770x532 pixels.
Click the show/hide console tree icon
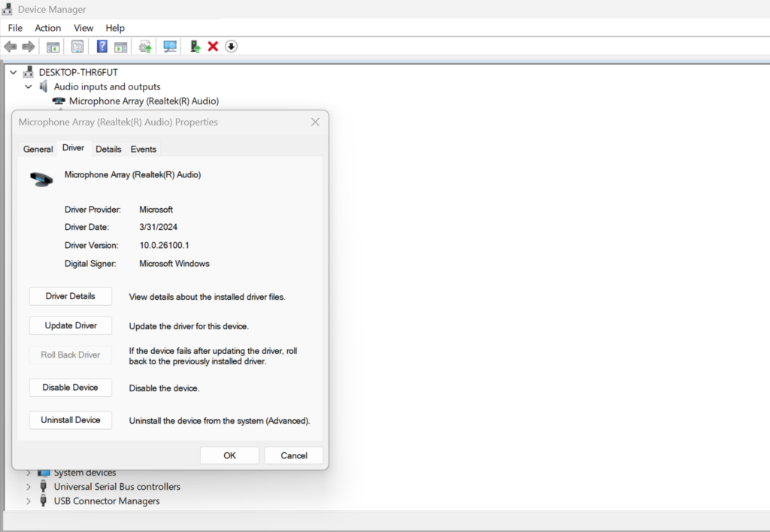tap(53, 47)
